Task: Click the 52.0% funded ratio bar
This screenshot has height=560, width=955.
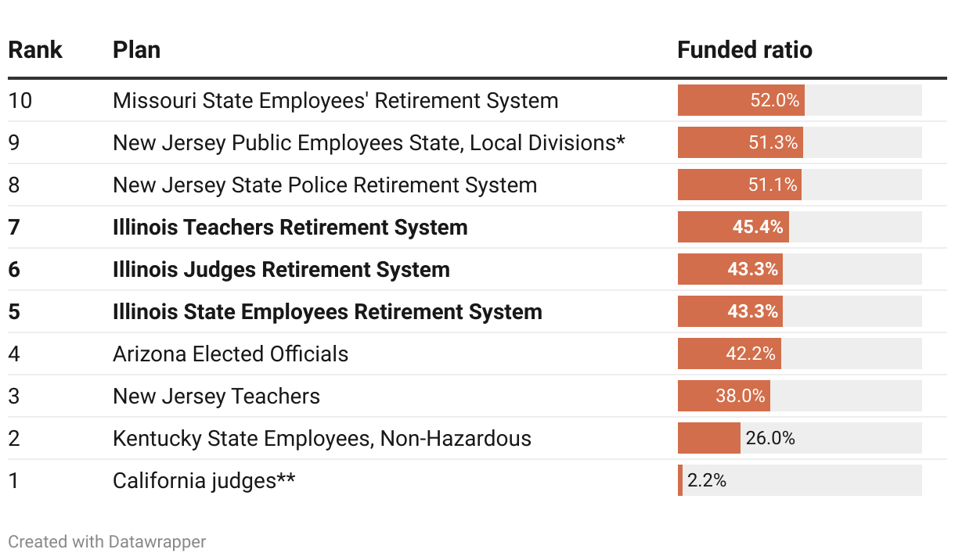Action: [x=741, y=101]
